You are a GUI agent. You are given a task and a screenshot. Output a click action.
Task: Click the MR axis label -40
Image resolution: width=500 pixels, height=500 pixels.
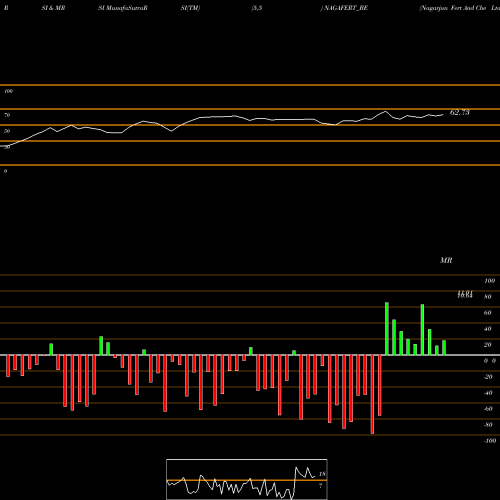488,393
